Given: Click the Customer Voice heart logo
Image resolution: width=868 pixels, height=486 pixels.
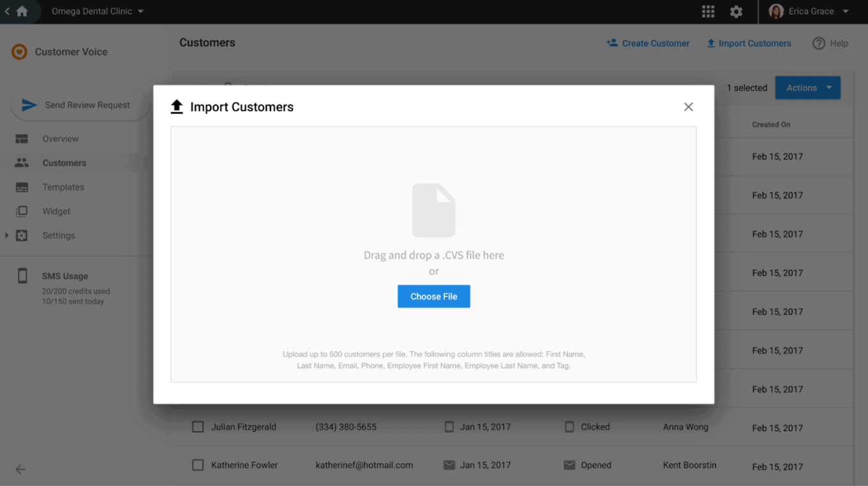Looking at the screenshot, I should (x=20, y=52).
